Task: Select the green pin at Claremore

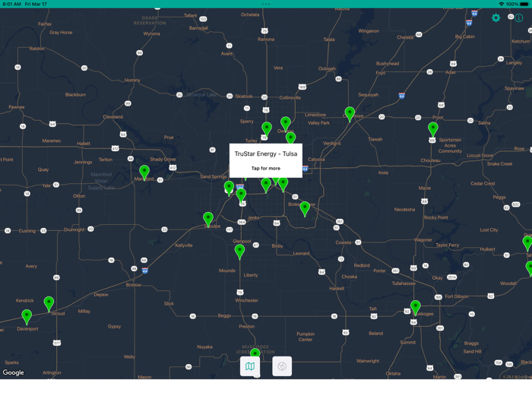Action: point(350,114)
